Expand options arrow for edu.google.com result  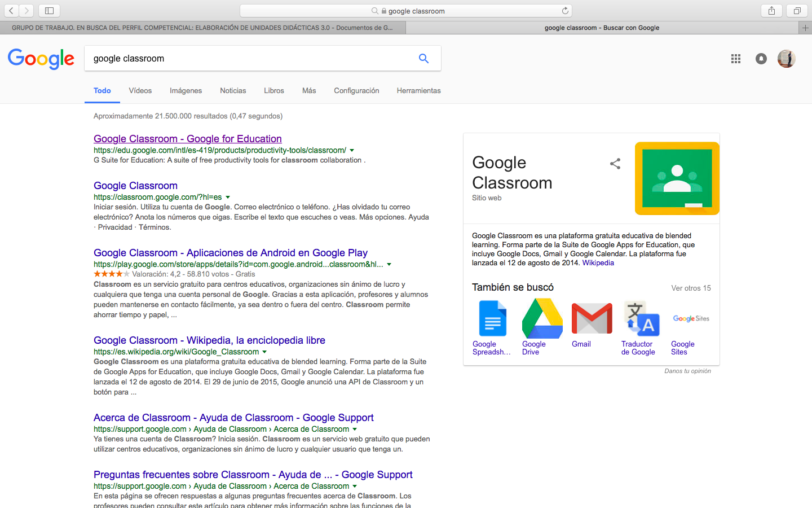point(352,151)
